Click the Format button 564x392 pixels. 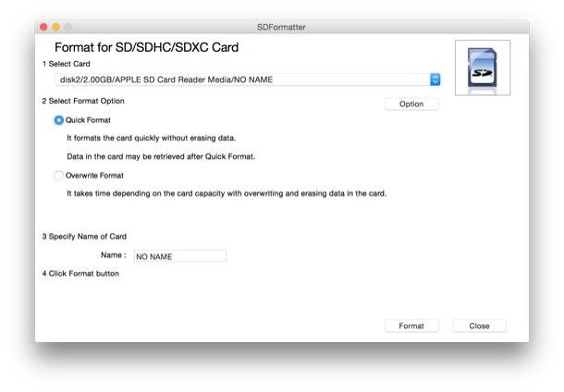click(411, 325)
